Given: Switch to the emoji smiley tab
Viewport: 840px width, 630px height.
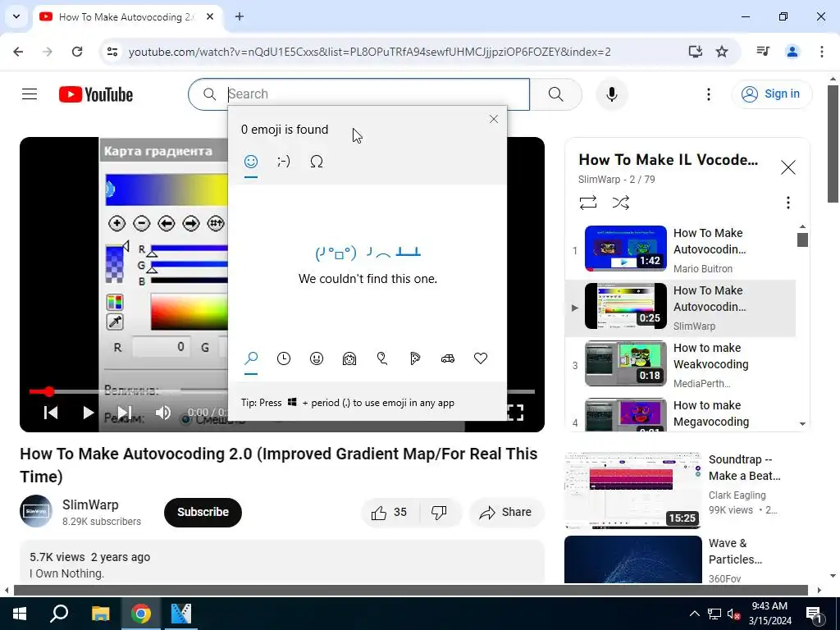Looking at the screenshot, I should point(251,162).
